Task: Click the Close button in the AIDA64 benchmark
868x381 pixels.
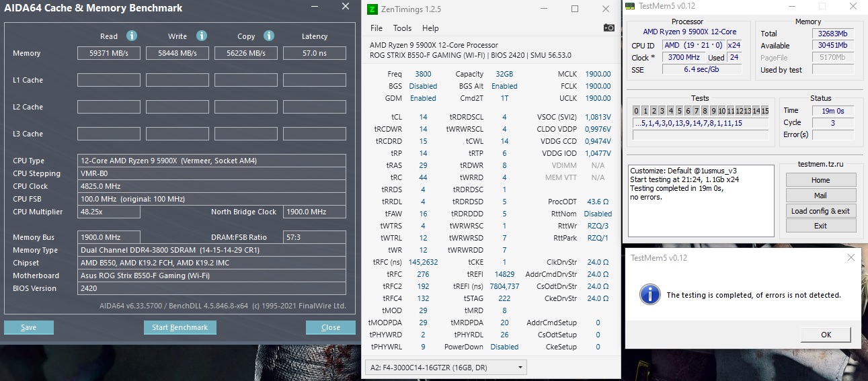Action: tap(331, 327)
